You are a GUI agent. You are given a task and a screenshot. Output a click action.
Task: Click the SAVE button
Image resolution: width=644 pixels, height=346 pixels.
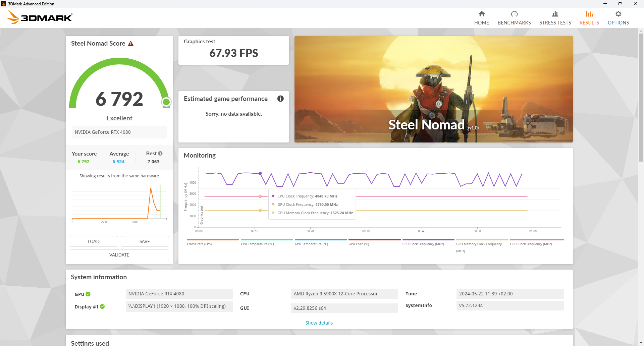[x=145, y=241]
